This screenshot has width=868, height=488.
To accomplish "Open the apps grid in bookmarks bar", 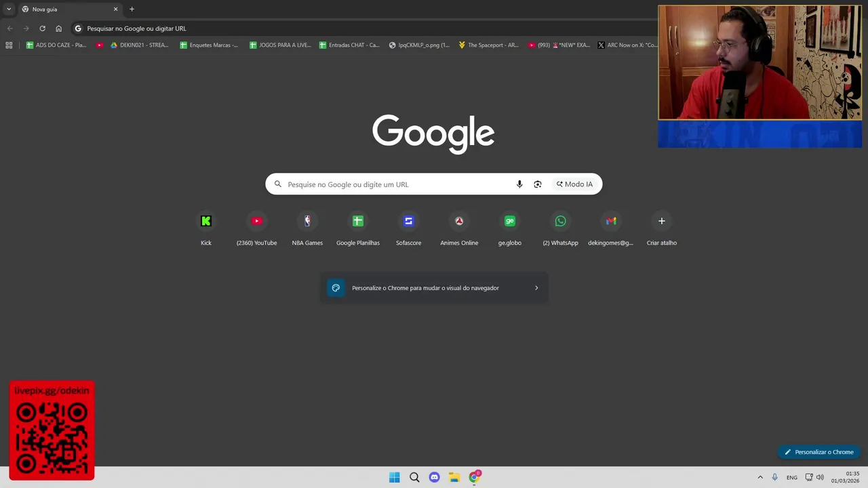I will point(9,45).
